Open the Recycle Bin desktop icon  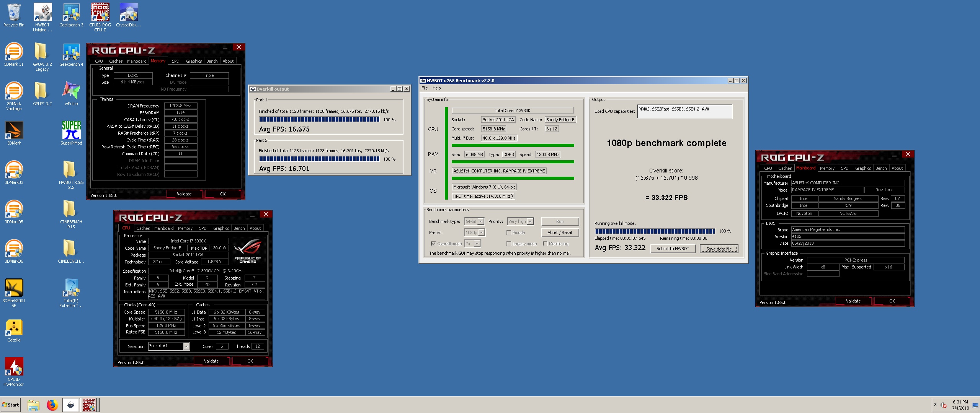14,15
